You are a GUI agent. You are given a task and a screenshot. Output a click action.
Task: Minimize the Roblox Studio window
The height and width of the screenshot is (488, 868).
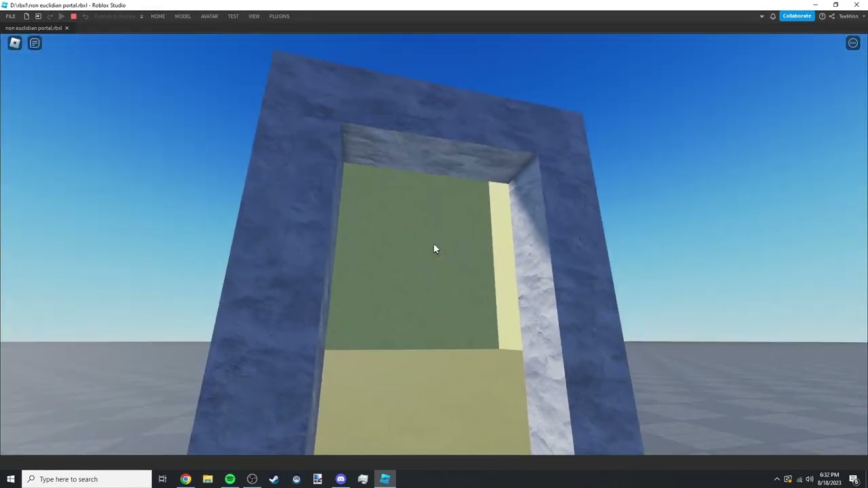(x=815, y=5)
